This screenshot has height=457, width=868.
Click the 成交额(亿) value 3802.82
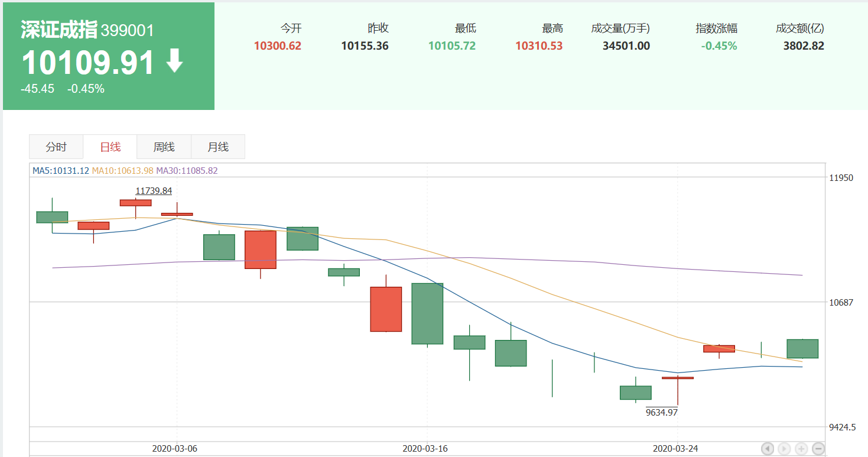(x=804, y=46)
